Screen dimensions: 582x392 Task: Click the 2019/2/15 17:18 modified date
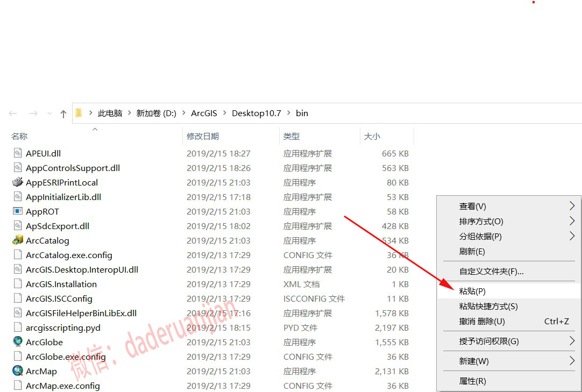pyautogui.click(x=218, y=197)
